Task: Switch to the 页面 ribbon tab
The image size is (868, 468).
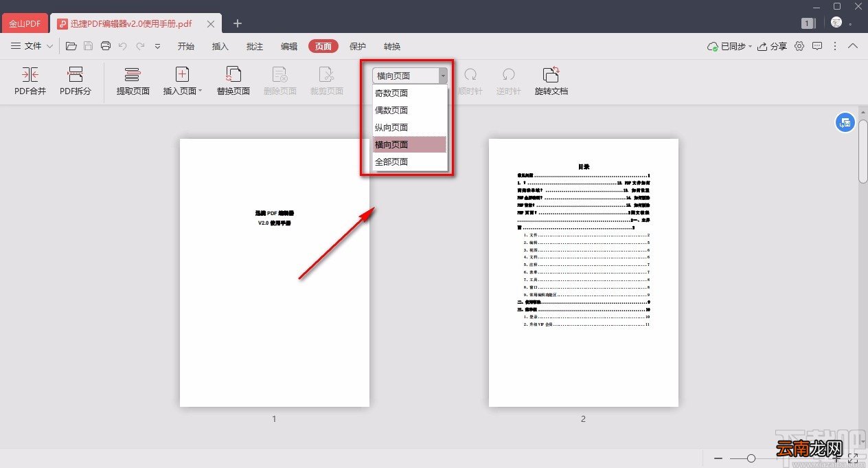Action: (323, 46)
